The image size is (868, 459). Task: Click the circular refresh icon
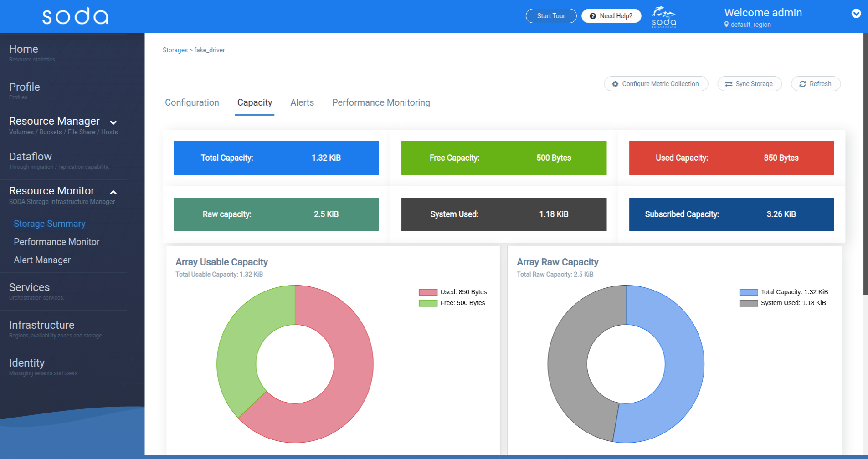[802, 84]
